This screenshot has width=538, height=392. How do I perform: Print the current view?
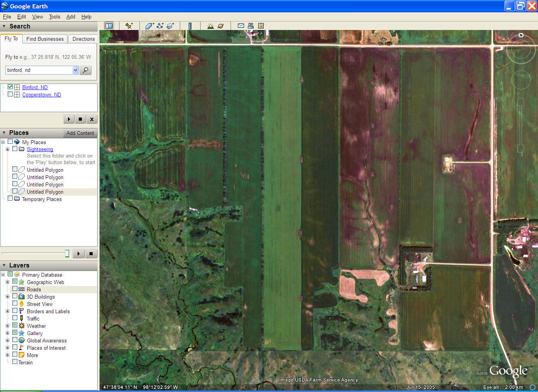coord(251,26)
